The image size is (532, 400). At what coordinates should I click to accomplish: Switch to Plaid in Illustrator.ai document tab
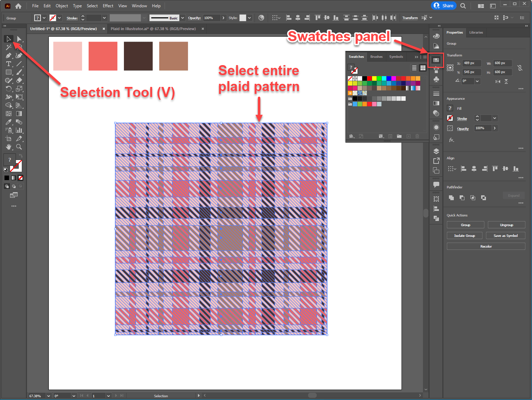tap(153, 29)
